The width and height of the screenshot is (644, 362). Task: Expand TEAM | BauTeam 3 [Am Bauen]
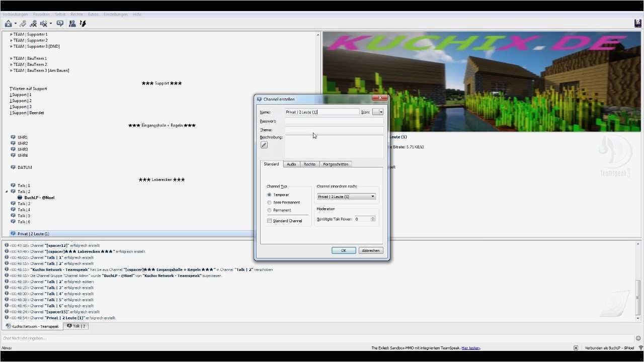pyautogui.click(x=11, y=70)
